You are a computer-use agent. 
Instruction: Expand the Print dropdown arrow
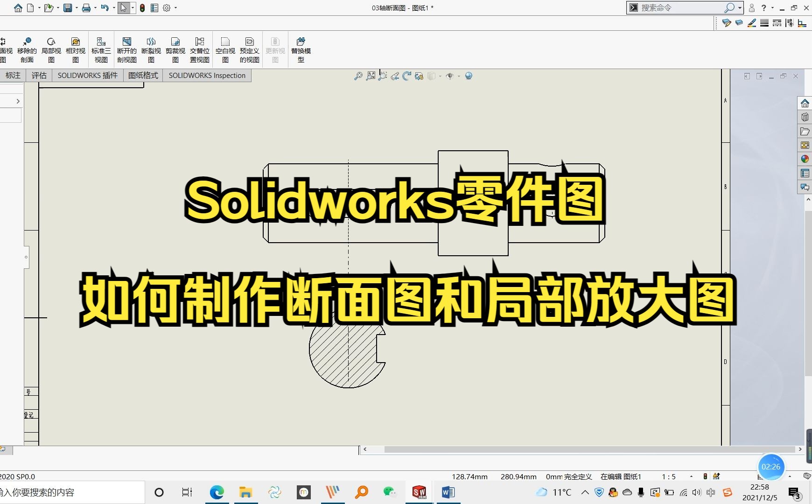(x=95, y=8)
